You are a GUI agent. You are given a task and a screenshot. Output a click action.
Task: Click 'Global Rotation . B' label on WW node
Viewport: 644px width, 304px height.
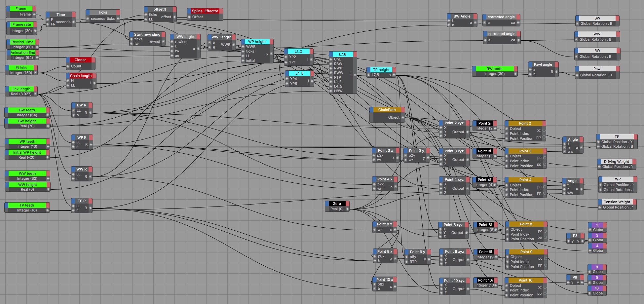coord(595,39)
